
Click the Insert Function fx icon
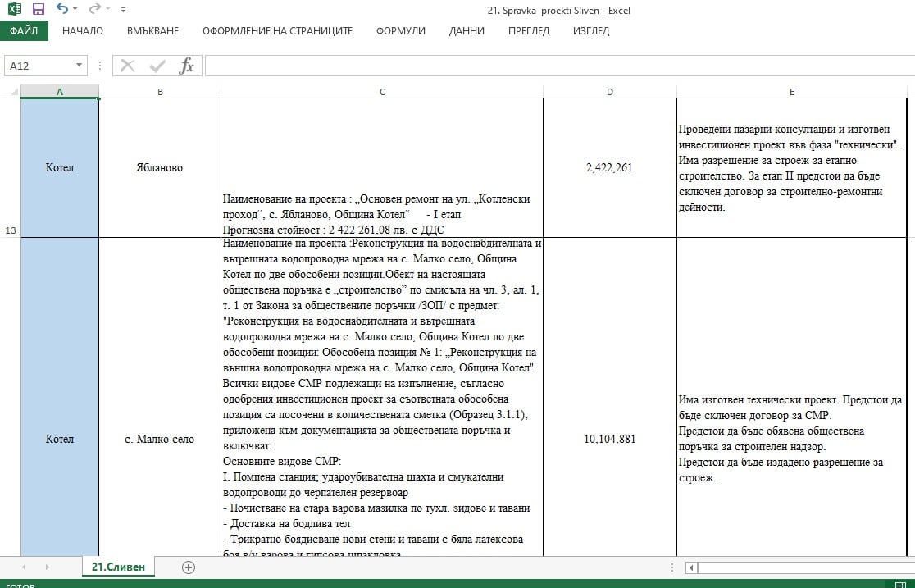coord(187,66)
